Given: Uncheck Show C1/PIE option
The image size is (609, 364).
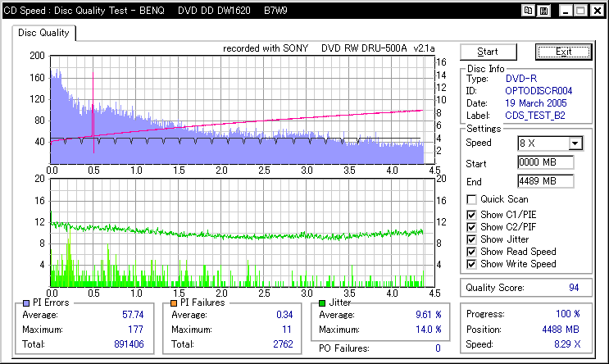Looking at the screenshot, I should (x=471, y=215).
